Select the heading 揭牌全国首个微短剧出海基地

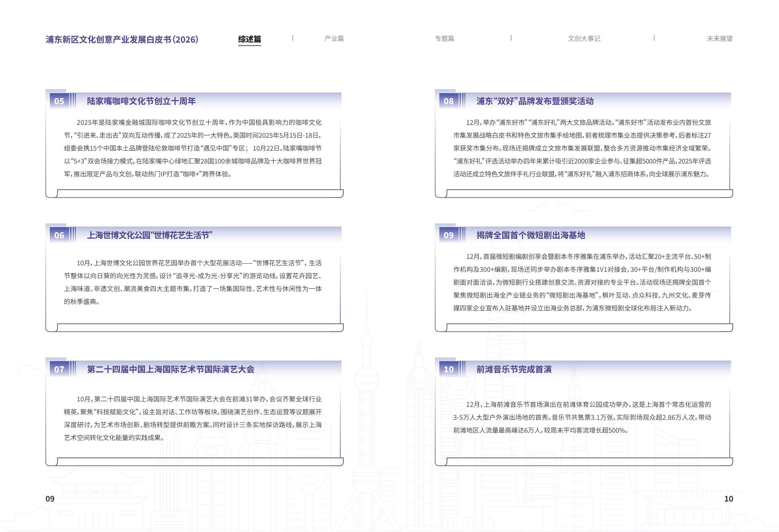click(x=531, y=235)
